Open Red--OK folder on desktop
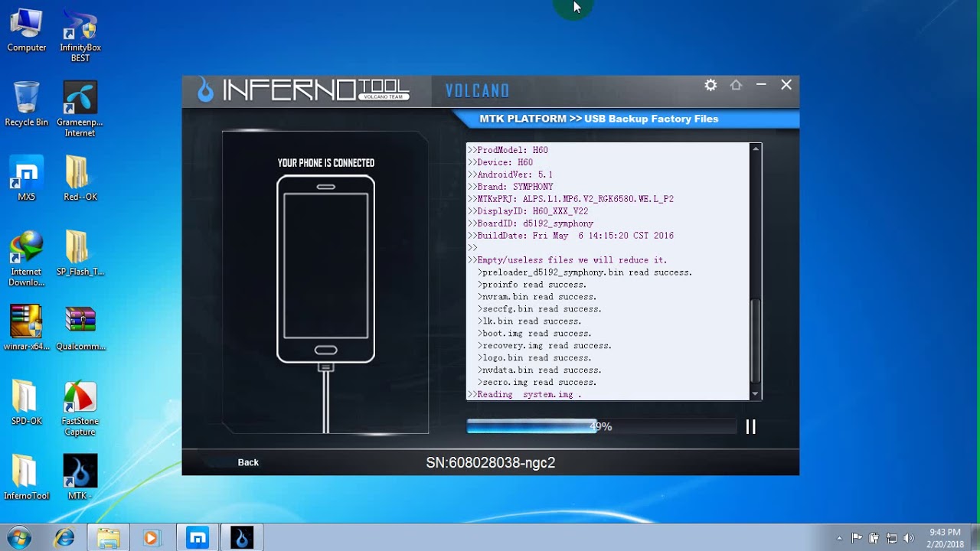Screen dimensions: 980x551 pyautogui.click(x=80, y=179)
